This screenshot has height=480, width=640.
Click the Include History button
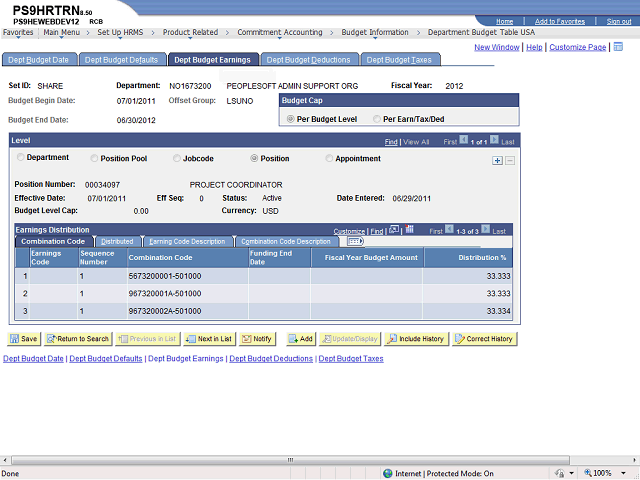click(x=416, y=339)
